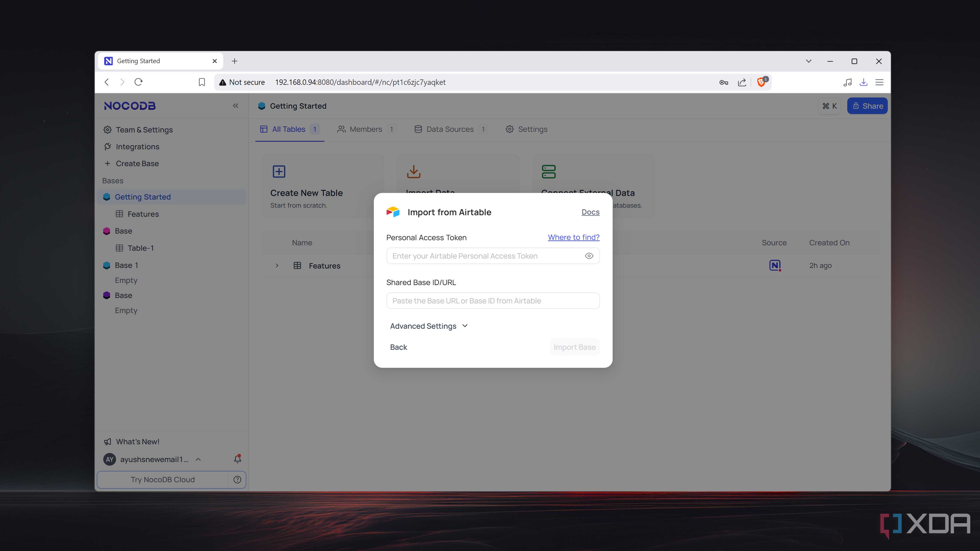Click the Airtable logo in the dialog

point(393,212)
